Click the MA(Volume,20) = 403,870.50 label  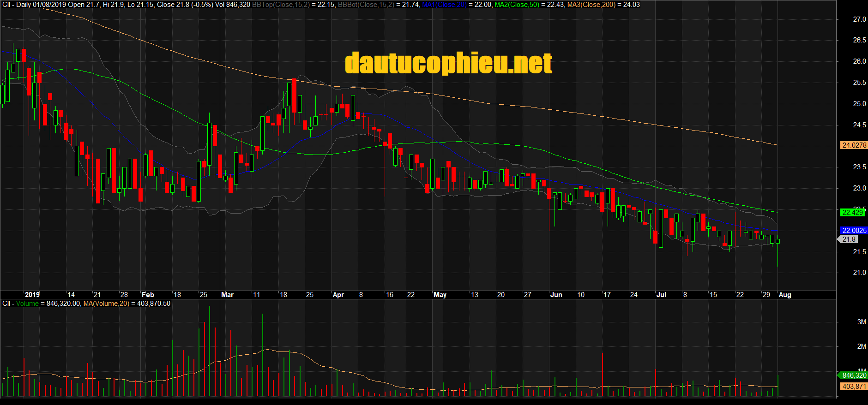127,304
